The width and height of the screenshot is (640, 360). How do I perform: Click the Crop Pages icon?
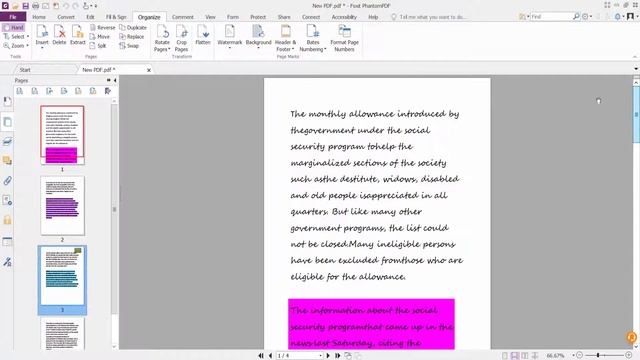pyautogui.click(x=181, y=31)
